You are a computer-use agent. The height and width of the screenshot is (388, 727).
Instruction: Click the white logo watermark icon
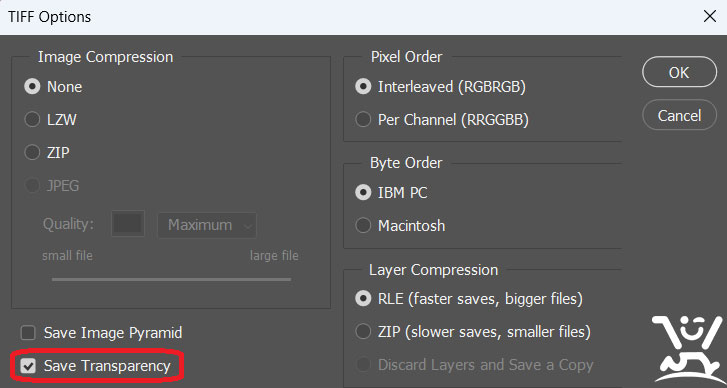point(688,349)
